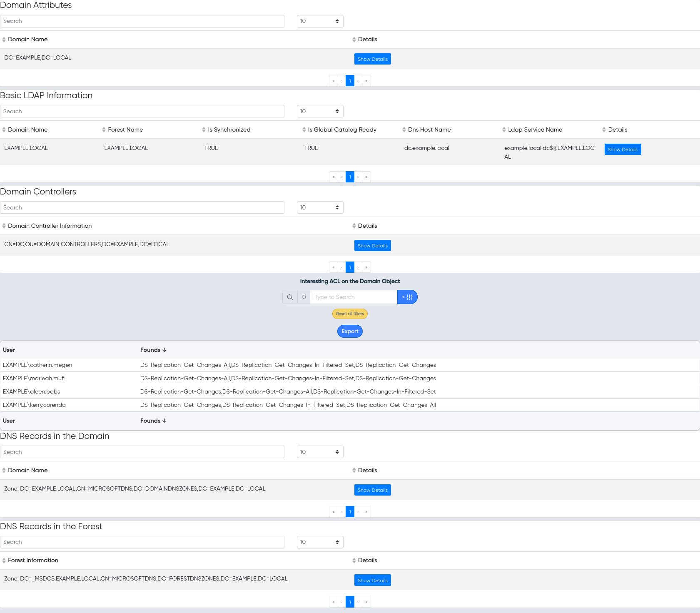Screen dimensions: 700x613
Task: Open the filter sliders toggle in ACL search
Action: point(407,297)
